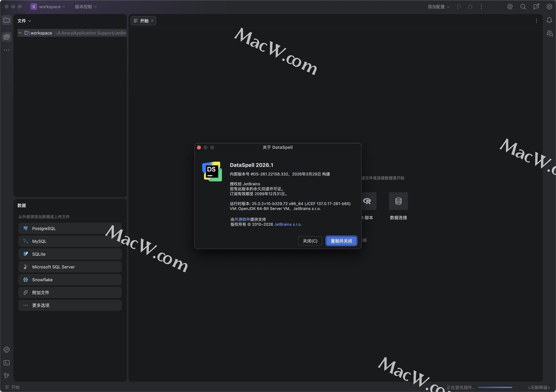
Task: Open the 添加配置 run configuration dropdown
Action: click(438, 7)
